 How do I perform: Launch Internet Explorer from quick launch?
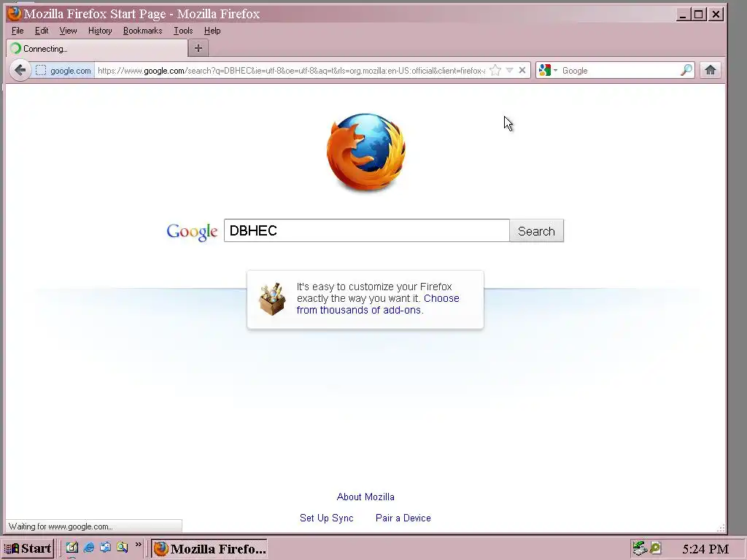point(88,548)
